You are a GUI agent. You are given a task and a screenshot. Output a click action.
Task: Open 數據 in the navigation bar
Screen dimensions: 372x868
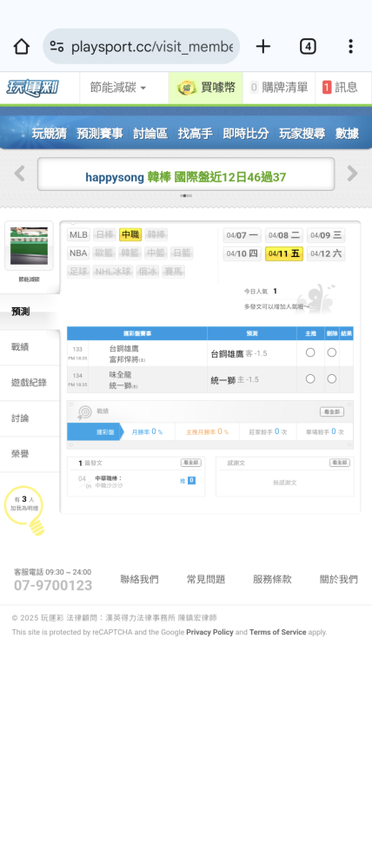pos(347,134)
